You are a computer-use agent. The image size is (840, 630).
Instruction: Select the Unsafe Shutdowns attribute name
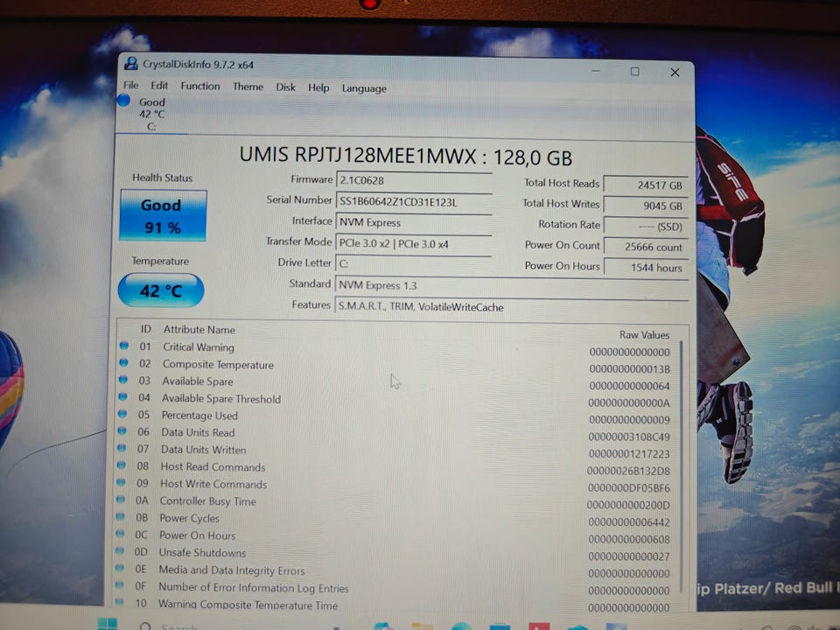point(202,552)
